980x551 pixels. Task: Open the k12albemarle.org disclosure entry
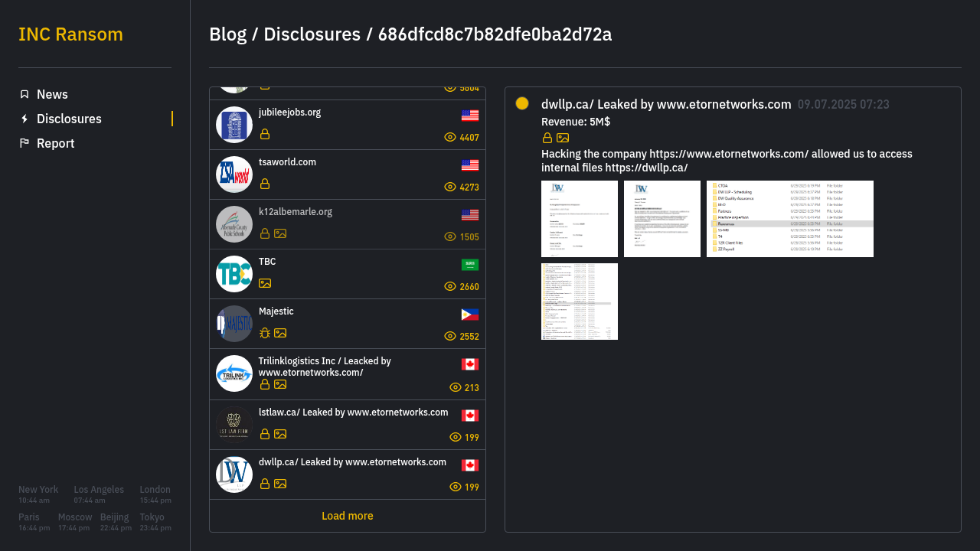[x=348, y=224]
